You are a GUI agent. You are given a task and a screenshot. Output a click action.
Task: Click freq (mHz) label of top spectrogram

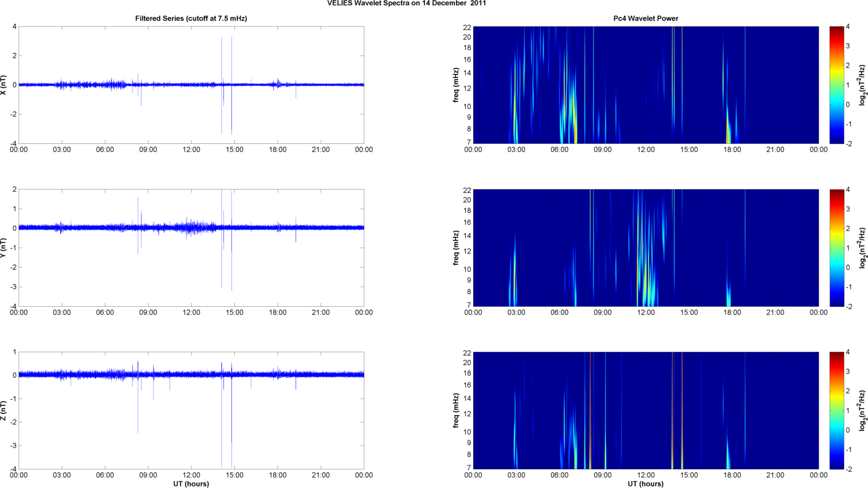click(456, 85)
